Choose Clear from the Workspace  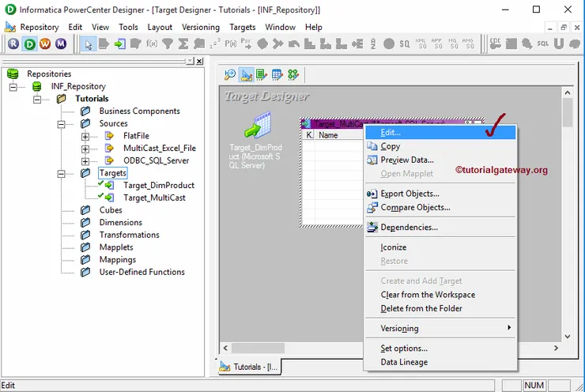440,295
